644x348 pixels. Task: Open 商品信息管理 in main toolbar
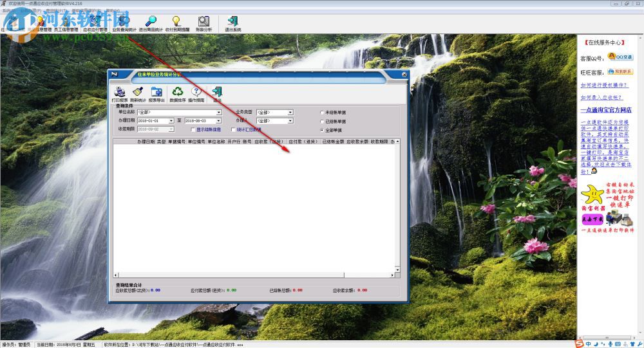(39, 23)
